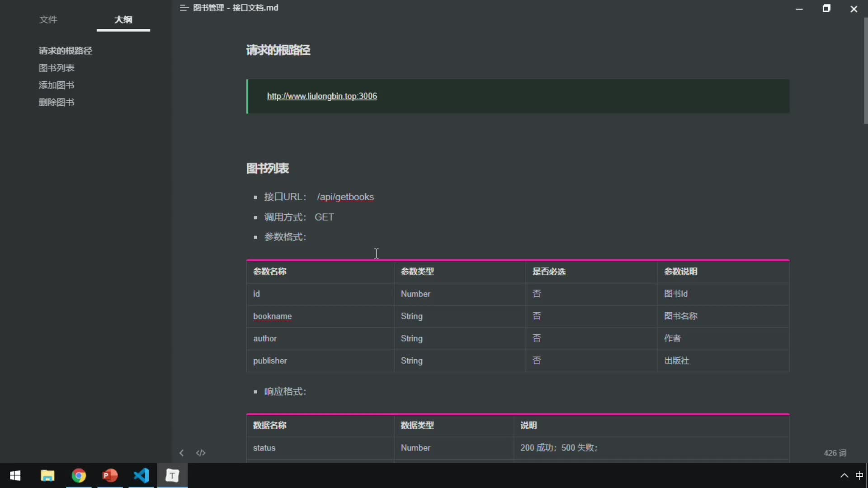The image size is (868, 488).
Task: Switch the Chinese input method indicator
Action: click(x=859, y=475)
